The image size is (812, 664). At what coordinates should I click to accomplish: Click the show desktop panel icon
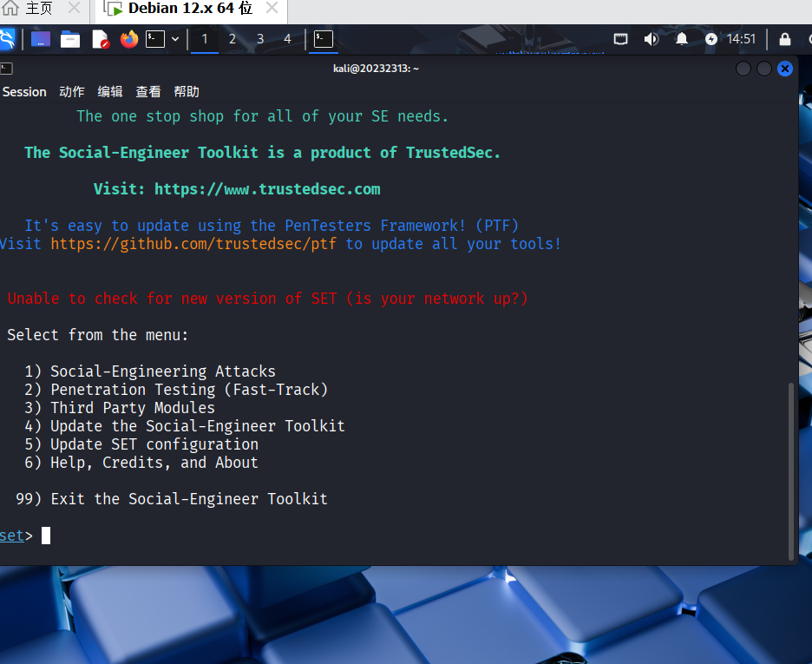tap(41, 39)
